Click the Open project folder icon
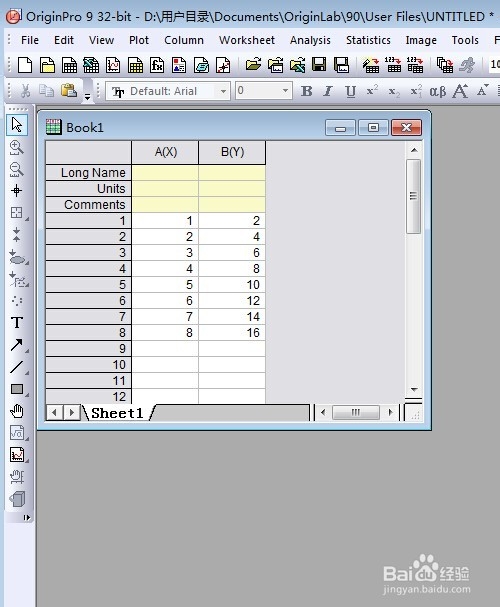This screenshot has width=500, height=607. 253,65
